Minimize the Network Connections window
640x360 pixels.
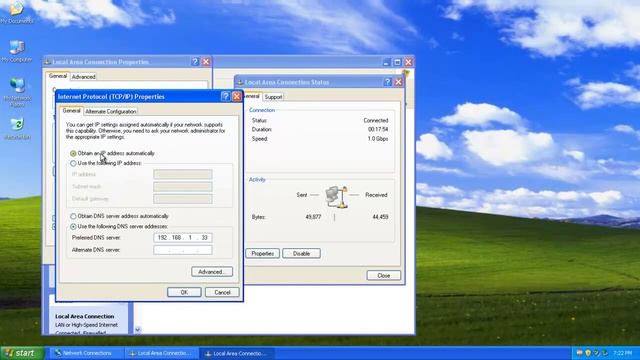(x=387, y=62)
